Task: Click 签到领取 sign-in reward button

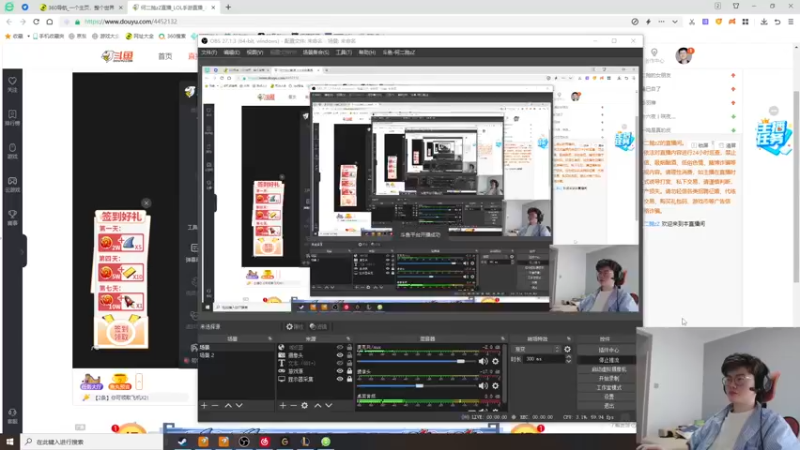Action: tap(121, 333)
